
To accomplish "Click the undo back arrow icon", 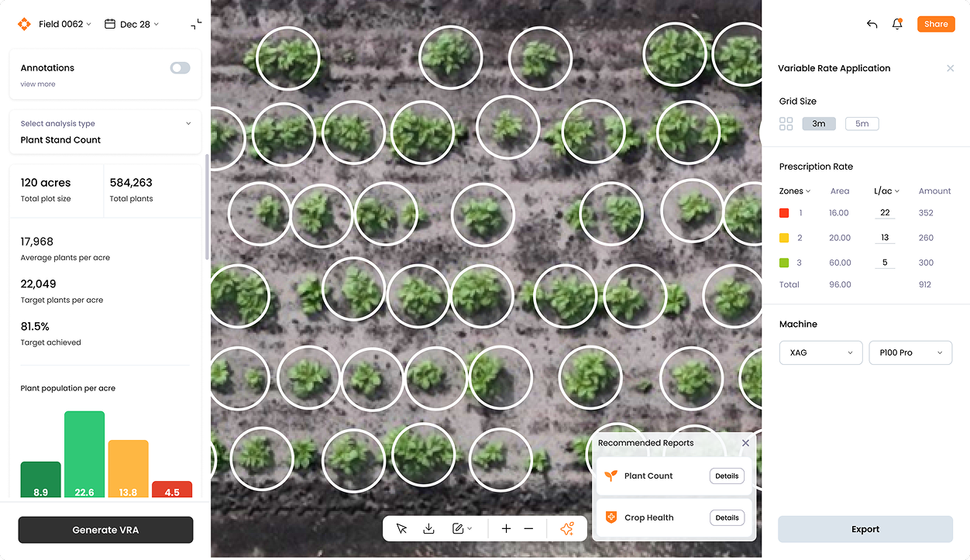I will [872, 24].
